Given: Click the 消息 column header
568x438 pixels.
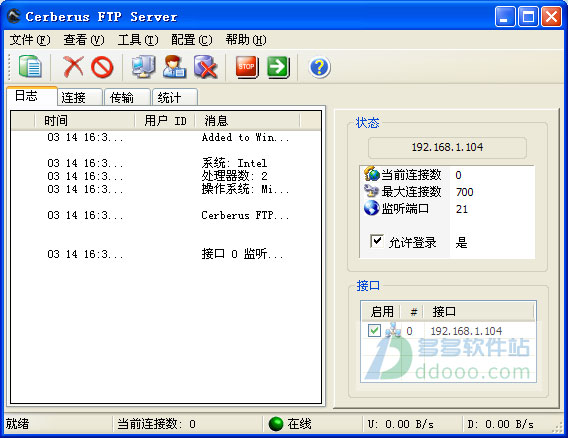Looking at the screenshot, I should point(248,121).
